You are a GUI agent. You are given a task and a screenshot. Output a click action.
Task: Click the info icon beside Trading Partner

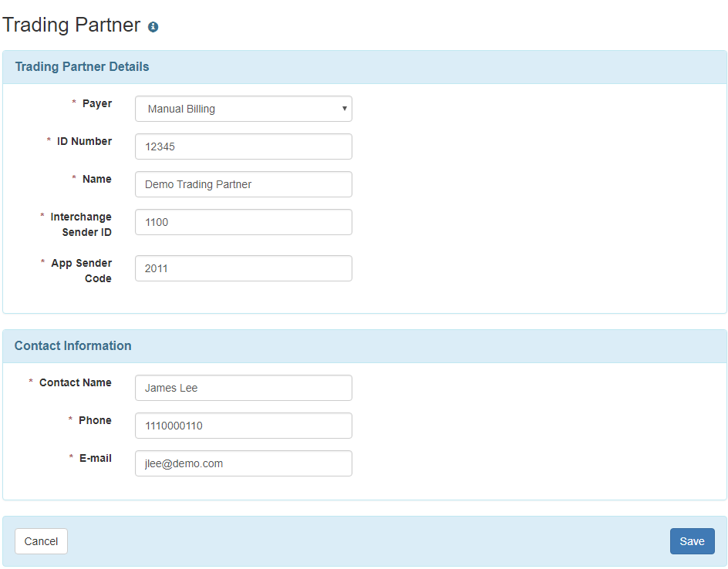(153, 27)
